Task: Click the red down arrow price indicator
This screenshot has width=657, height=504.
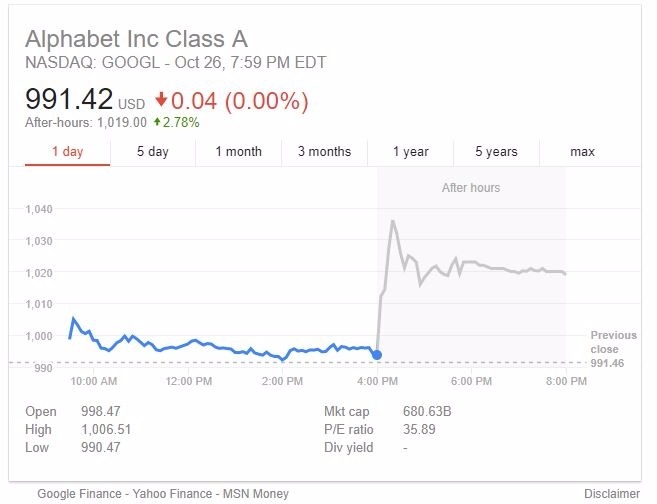Action: (x=161, y=101)
